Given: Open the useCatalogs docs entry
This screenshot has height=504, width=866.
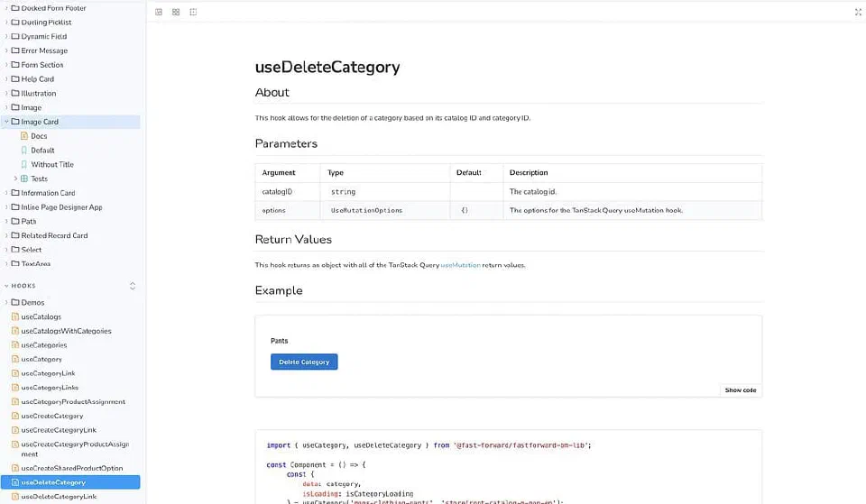Looking at the screenshot, I should [x=41, y=316].
